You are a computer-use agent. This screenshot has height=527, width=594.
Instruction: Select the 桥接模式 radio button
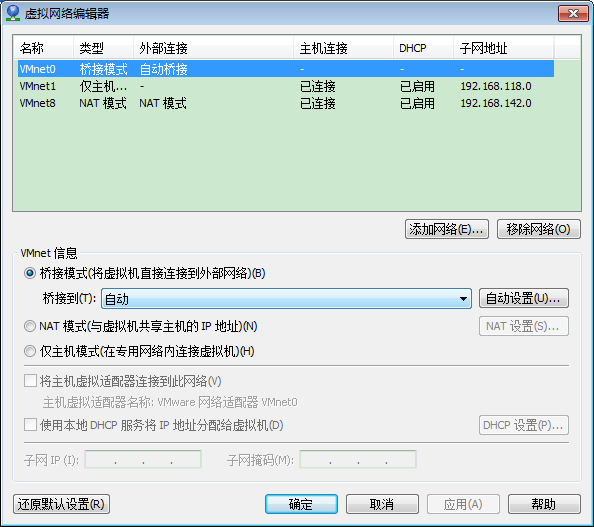(x=30, y=273)
